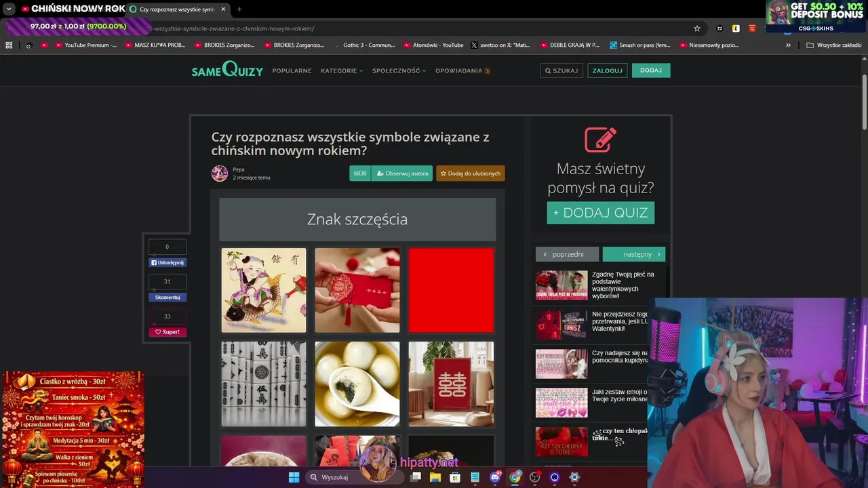Open 'Czy nadajesz się na pomocnika kupidyna' quiz
Screen dimensions: 868x488
coord(591,363)
